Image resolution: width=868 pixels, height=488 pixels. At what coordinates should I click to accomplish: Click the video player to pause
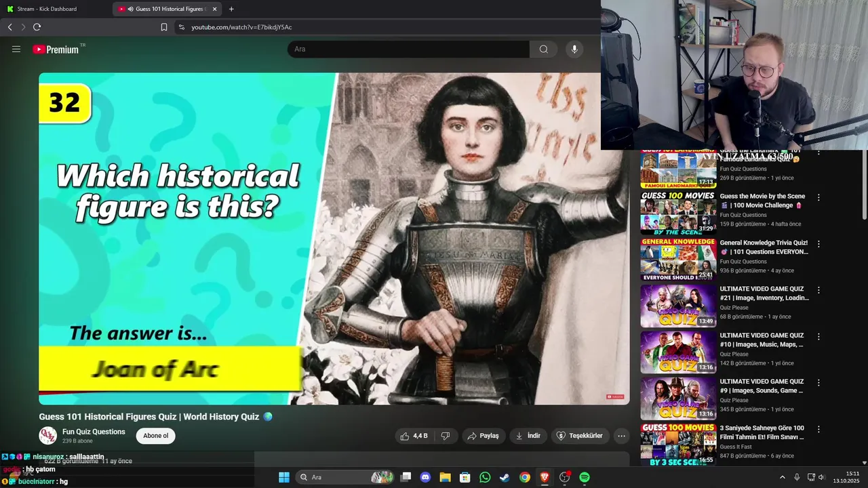tap(334, 239)
